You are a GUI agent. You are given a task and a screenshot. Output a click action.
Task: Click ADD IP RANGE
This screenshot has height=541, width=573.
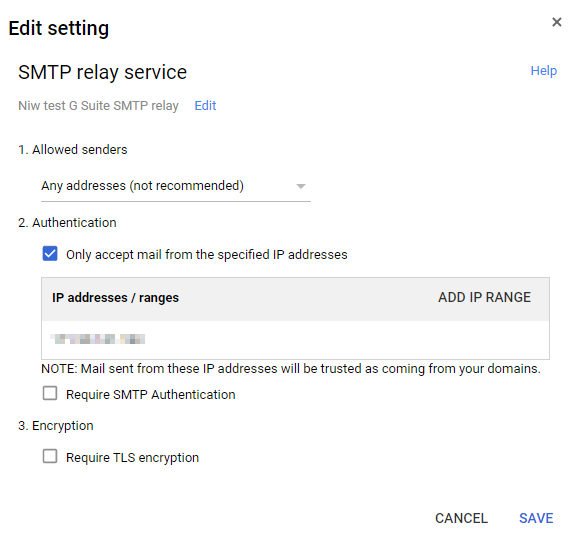[x=484, y=297]
